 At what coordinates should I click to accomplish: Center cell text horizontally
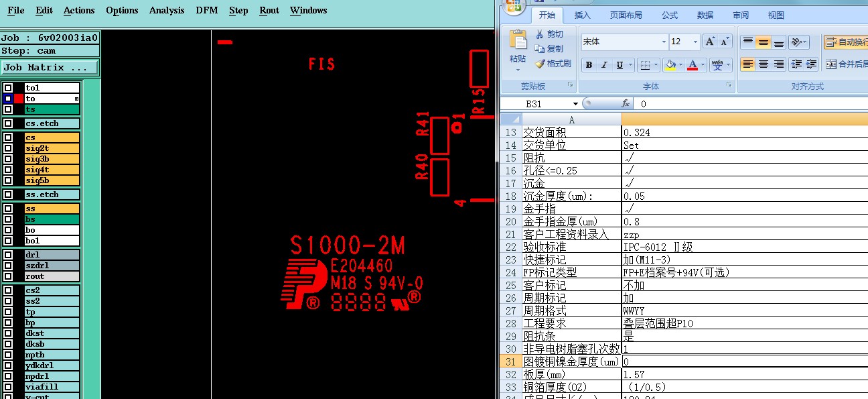[764, 64]
